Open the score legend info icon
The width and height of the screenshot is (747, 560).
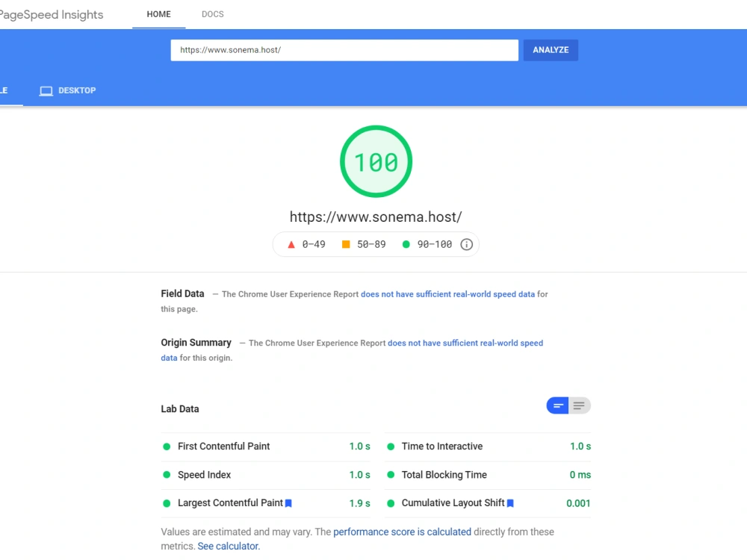point(466,244)
